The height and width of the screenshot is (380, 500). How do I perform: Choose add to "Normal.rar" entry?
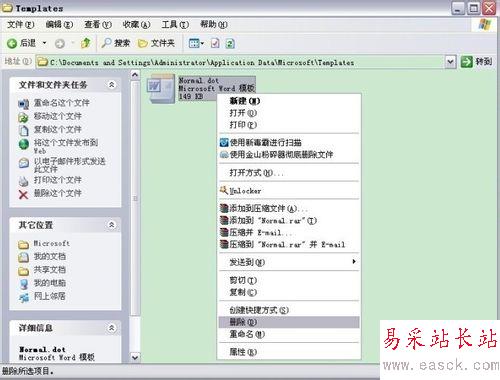(289, 221)
